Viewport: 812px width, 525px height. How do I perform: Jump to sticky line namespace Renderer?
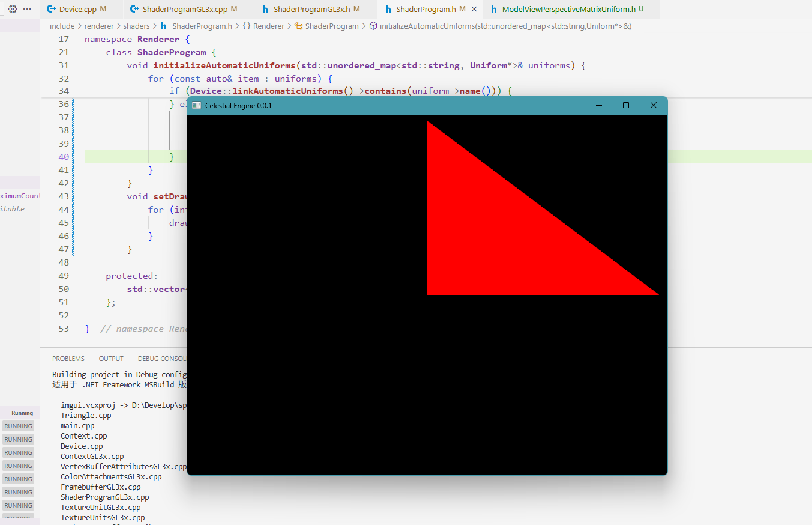coord(137,39)
